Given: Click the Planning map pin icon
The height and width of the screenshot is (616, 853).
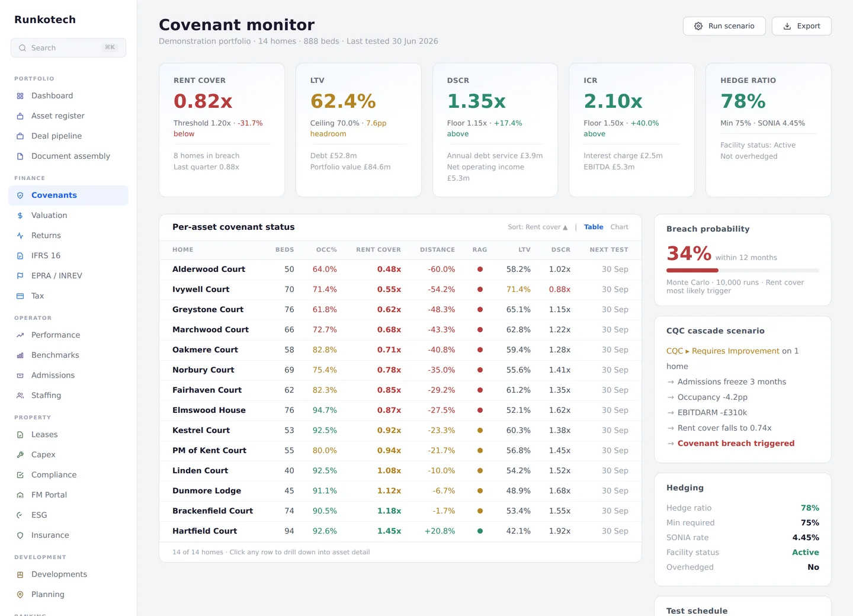Looking at the screenshot, I should 20,595.
